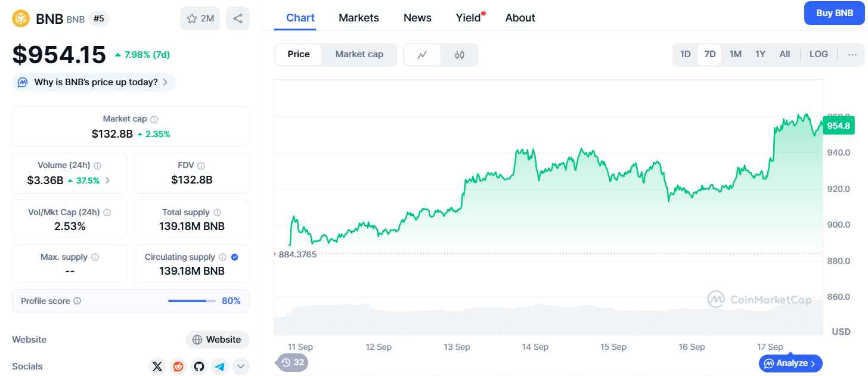Set chart range to 7D
Screen dimensions: 868x376
[709, 54]
